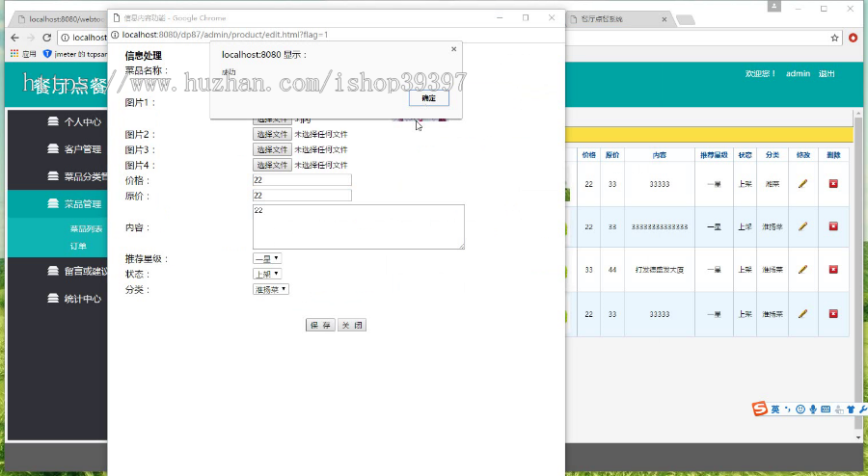Image resolution: width=868 pixels, height=476 pixels.
Task: Click the red delete icon in the 湘菜 row
Action: pyautogui.click(x=833, y=183)
